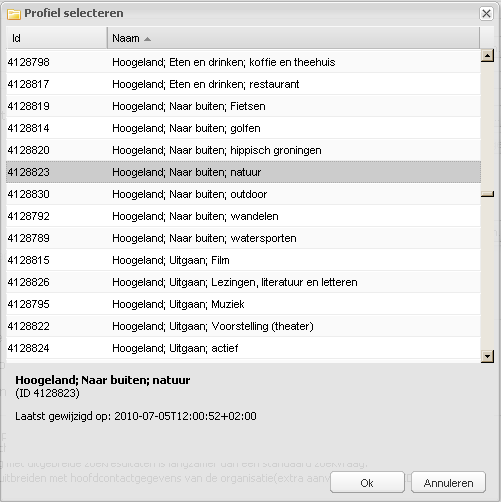Select profile Hoogeland; Naar buiten; Fietsen
Image resolution: width=501 pixels, height=502 pixels.
pyautogui.click(x=243, y=106)
